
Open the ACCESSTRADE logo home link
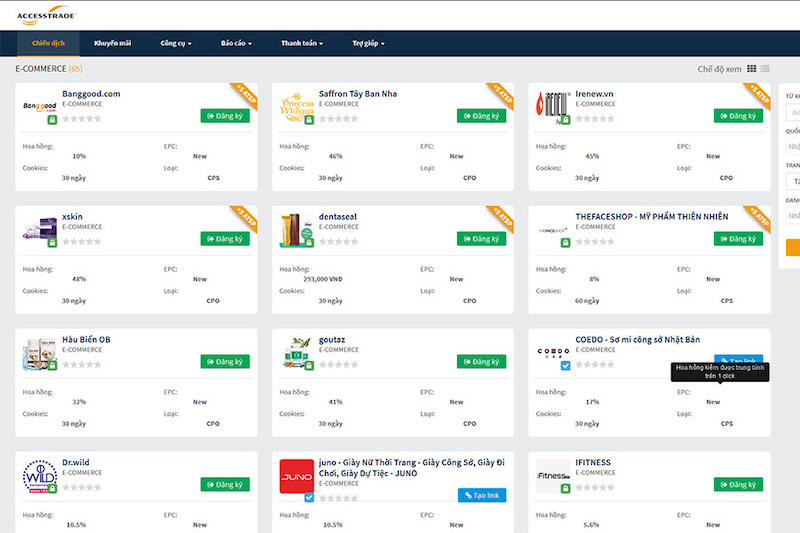[x=46, y=15]
